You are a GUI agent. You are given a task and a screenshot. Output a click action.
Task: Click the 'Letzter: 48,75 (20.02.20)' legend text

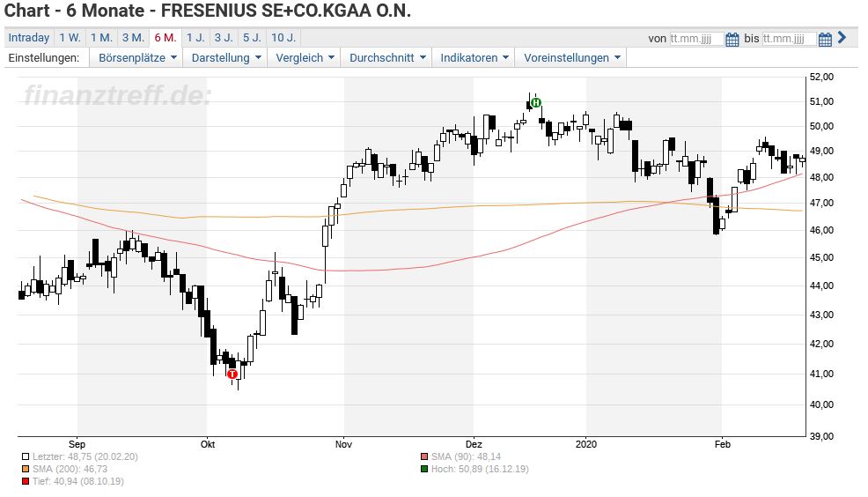85,457
